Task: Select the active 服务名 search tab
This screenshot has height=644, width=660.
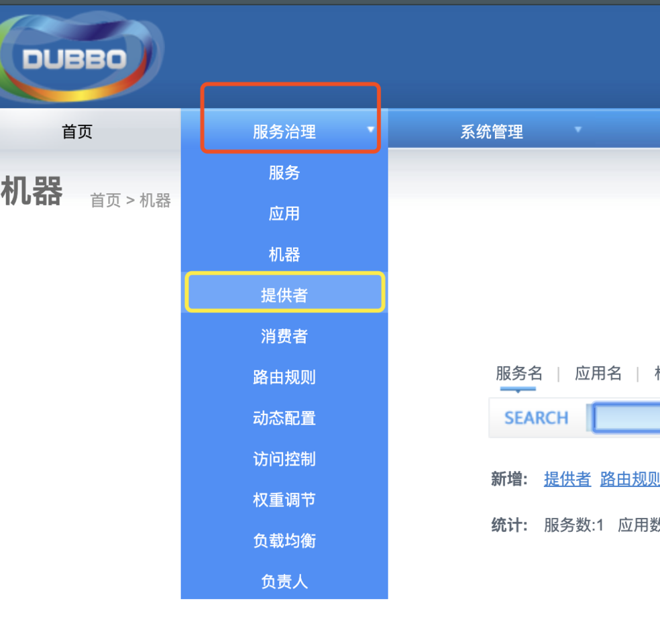Action: [518, 374]
